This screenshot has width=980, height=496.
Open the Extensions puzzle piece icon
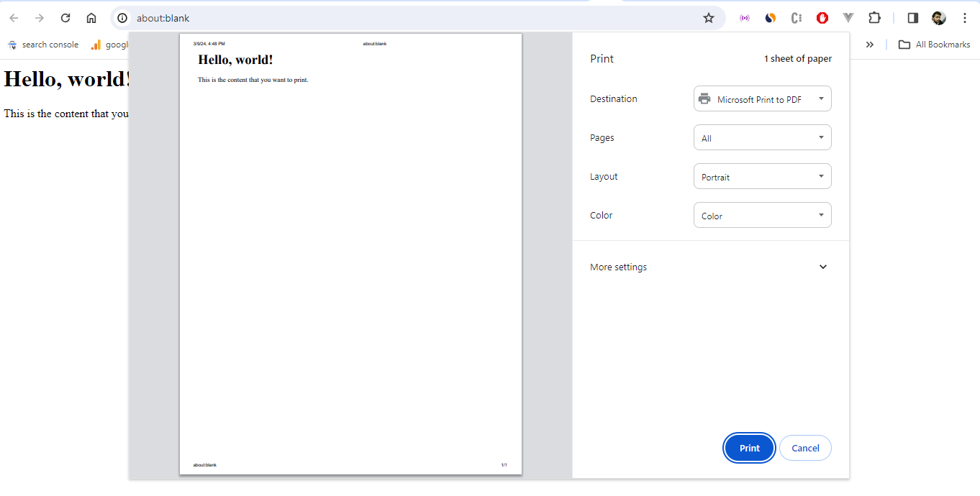[x=874, y=18]
